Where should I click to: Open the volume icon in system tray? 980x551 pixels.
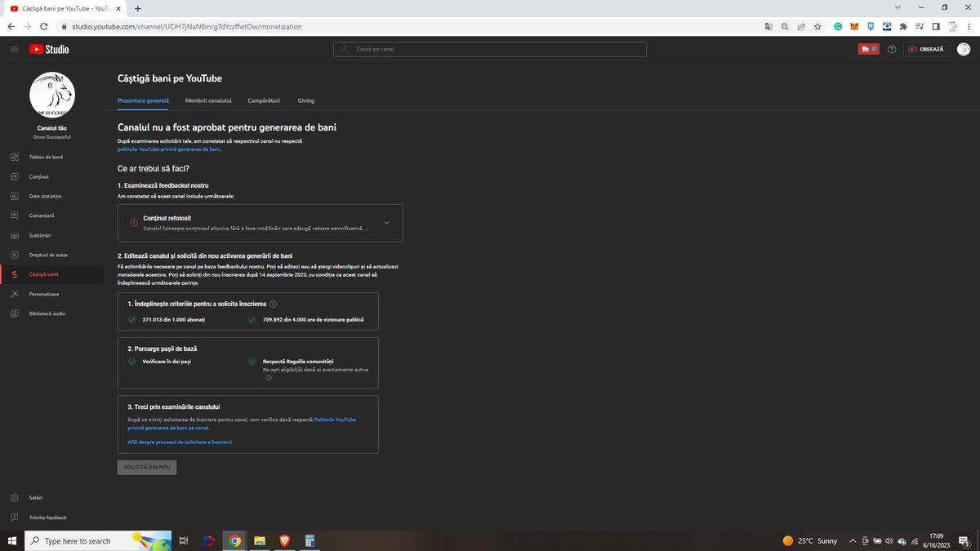pos(889,540)
